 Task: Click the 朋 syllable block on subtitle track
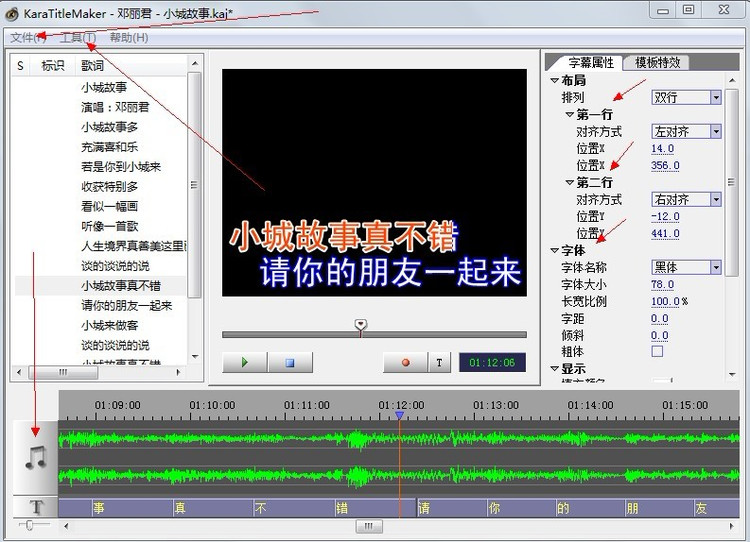pos(659,508)
